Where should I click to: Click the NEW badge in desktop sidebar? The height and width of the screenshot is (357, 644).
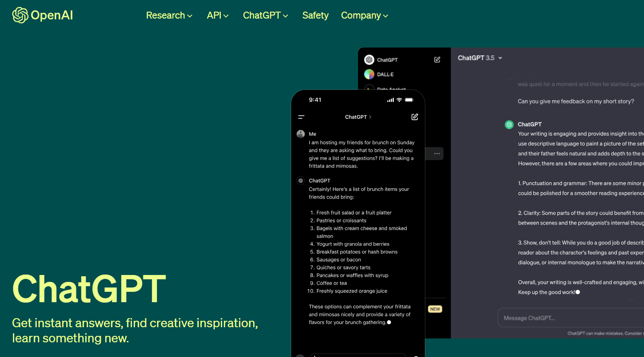click(x=435, y=309)
